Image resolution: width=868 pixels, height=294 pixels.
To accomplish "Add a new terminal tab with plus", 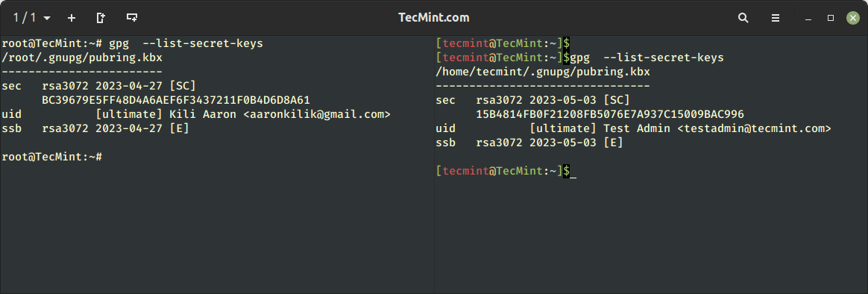I will (x=72, y=18).
